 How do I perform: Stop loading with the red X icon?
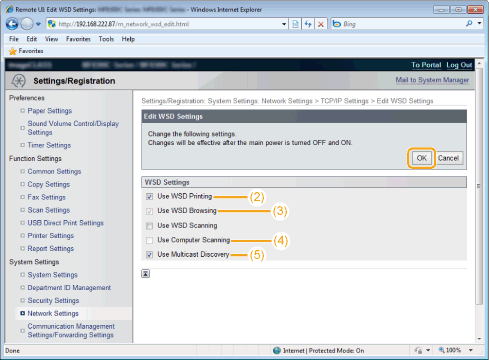[321, 24]
